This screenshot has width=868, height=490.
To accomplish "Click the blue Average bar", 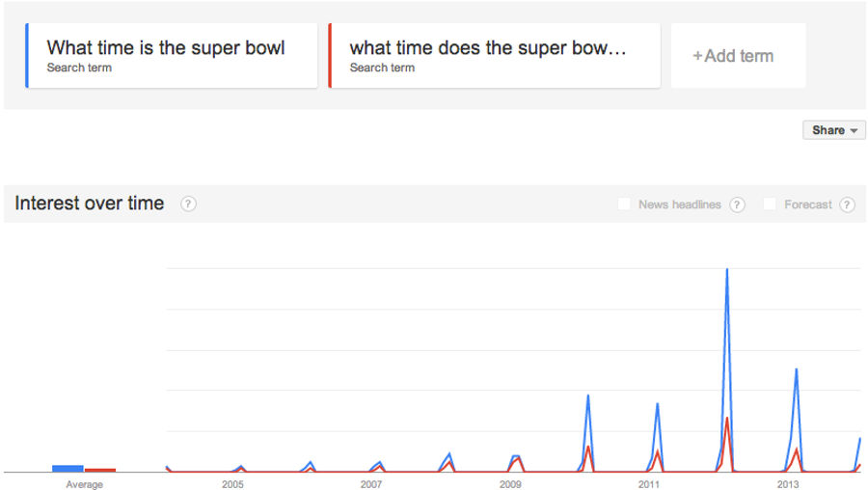I will point(68,469).
